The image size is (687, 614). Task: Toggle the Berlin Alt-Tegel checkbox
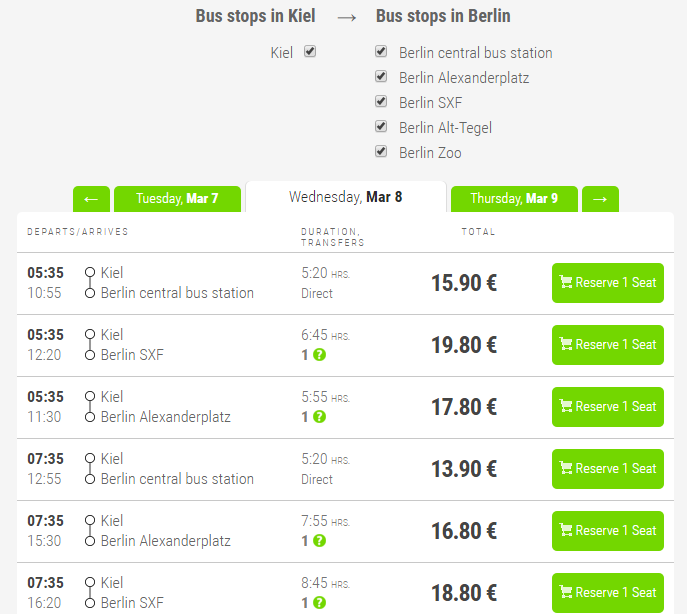click(381, 127)
